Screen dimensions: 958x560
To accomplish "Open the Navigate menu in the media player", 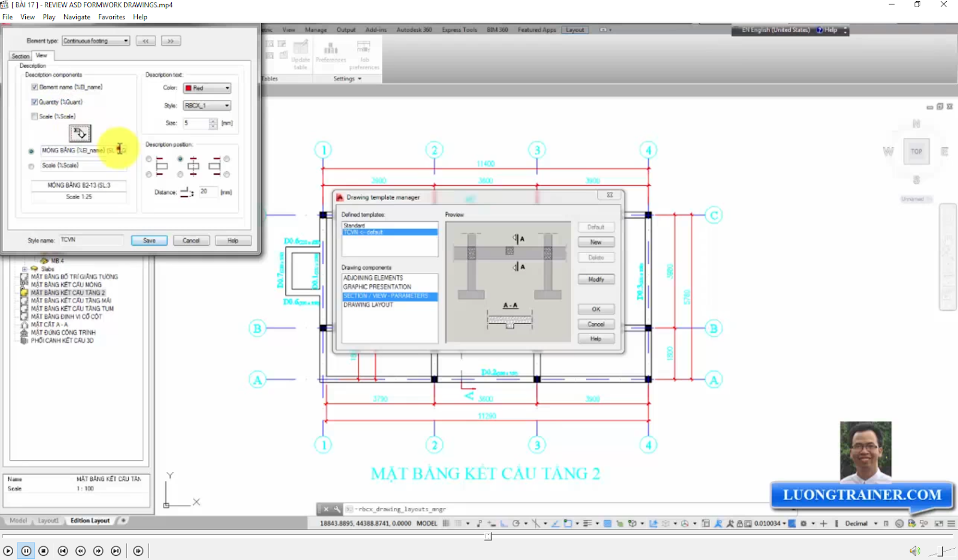I will (x=77, y=17).
